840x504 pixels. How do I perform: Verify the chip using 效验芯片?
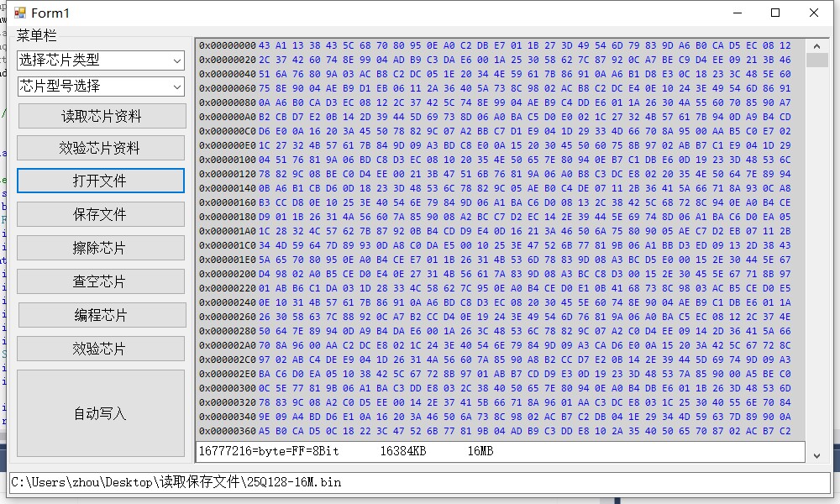100,347
